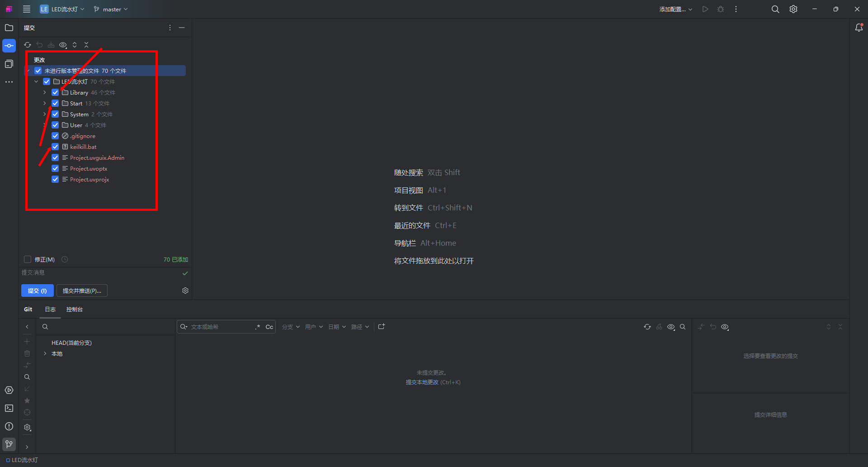This screenshot has height=467, width=868.
Task: Click the Commit button
Action: 37,291
